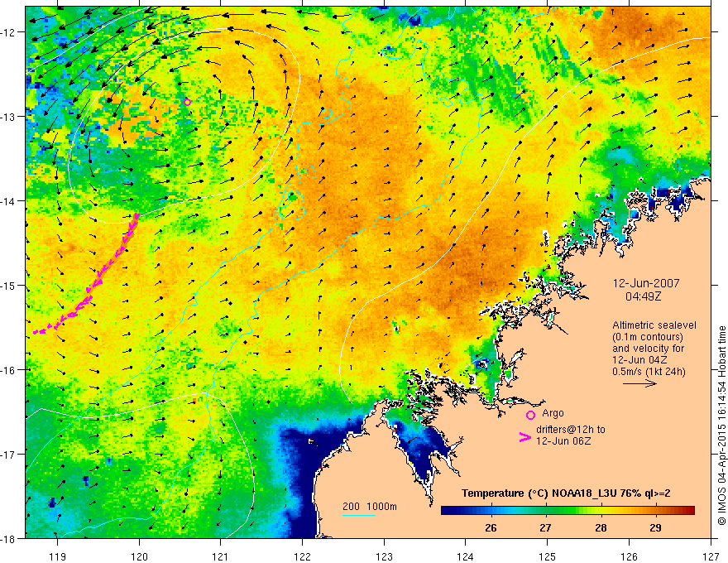The width and height of the screenshot is (728, 563).
Task: Click the cyan 200 1000m depth contour legend line
Action: pyautogui.click(x=359, y=516)
